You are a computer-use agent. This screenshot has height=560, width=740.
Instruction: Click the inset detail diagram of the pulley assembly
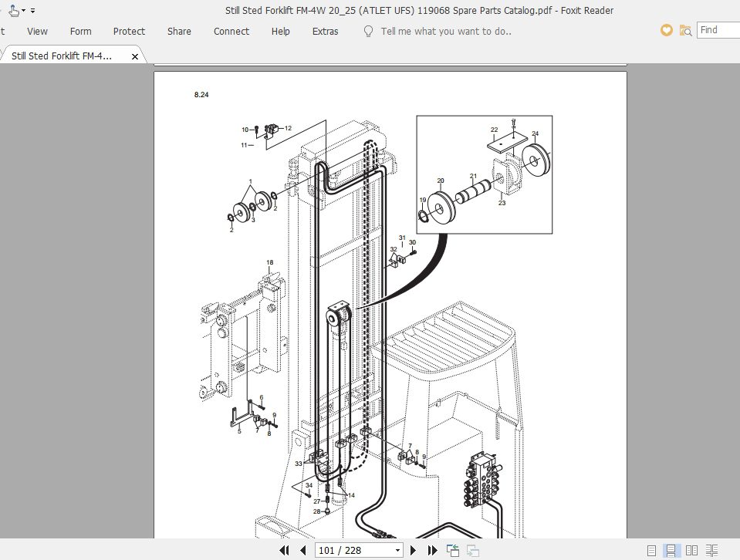click(x=485, y=174)
